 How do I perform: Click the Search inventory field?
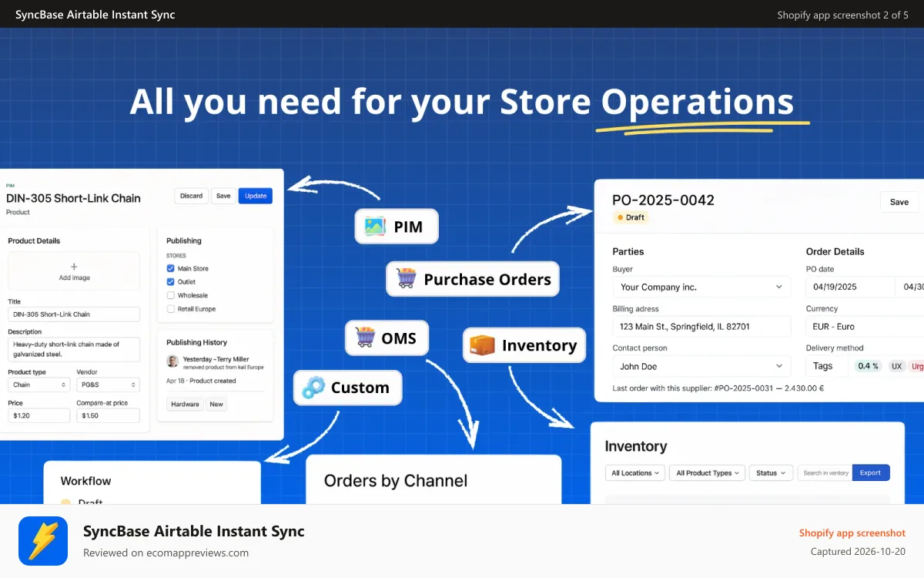[x=825, y=472]
